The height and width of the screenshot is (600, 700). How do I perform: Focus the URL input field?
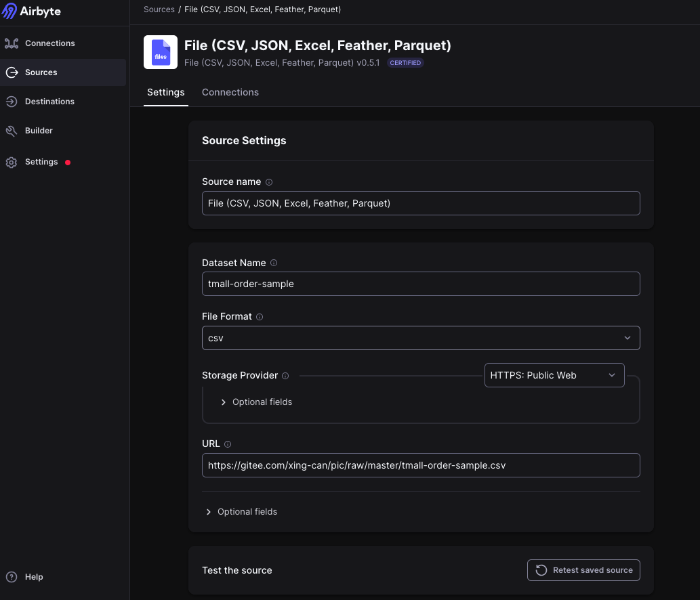tap(421, 465)
